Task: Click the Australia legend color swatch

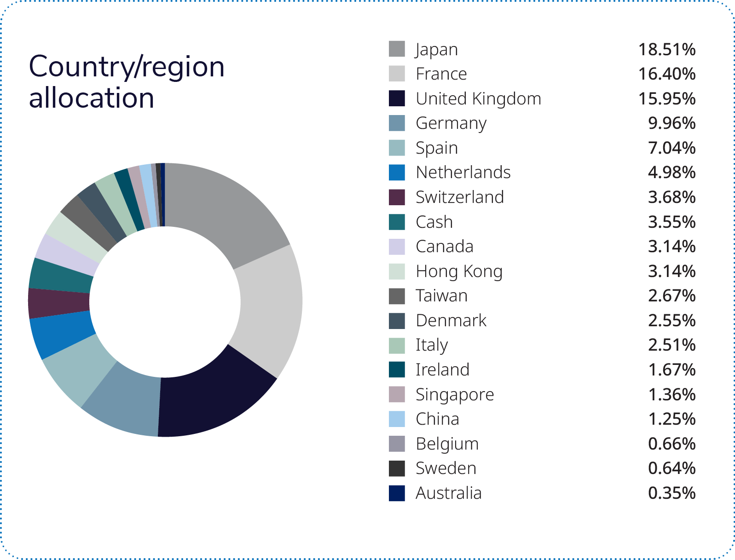Action: coord(397,493)
